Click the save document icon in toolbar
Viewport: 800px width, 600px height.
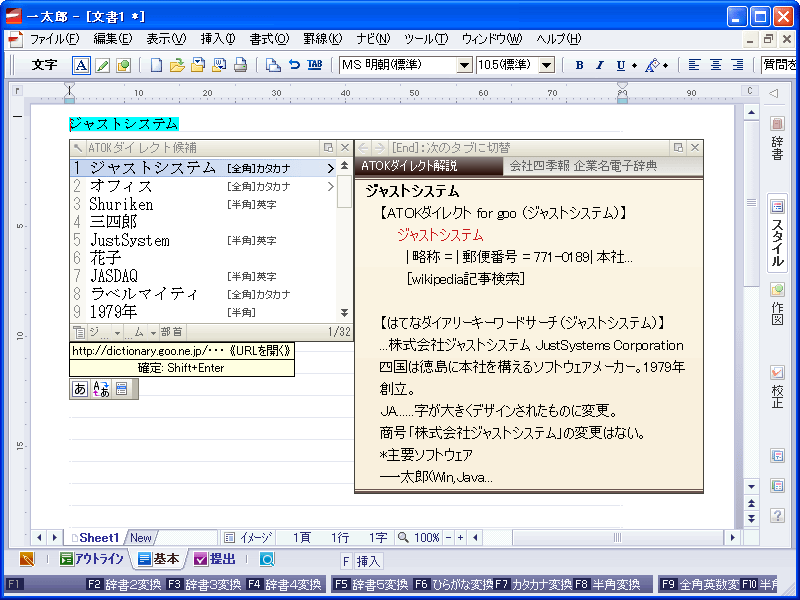(x=198, y=65)
